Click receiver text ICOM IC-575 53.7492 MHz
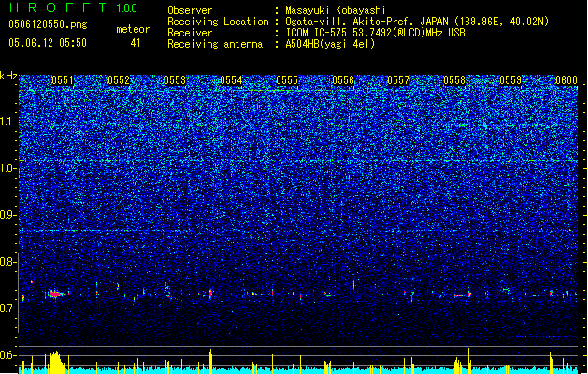 [375, 33]
